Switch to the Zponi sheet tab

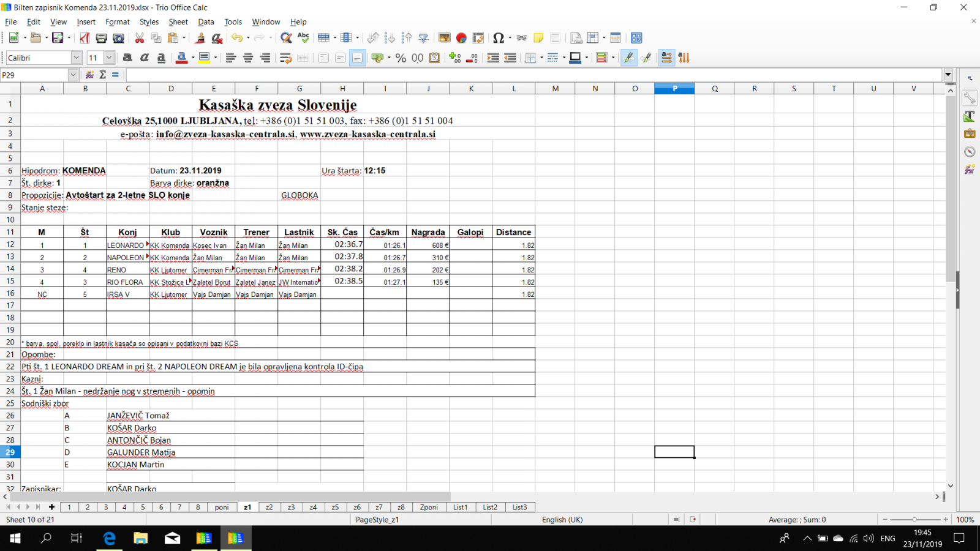pyautogui.click(x=429, y=507)
